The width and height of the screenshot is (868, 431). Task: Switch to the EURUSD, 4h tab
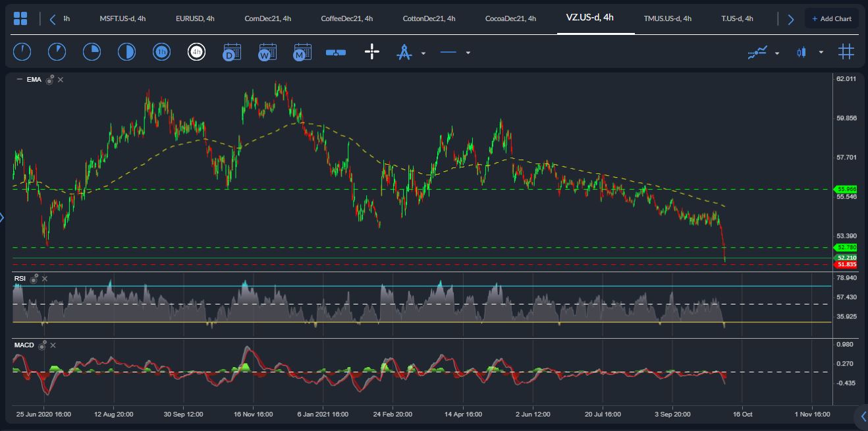(x=195, y=18)
